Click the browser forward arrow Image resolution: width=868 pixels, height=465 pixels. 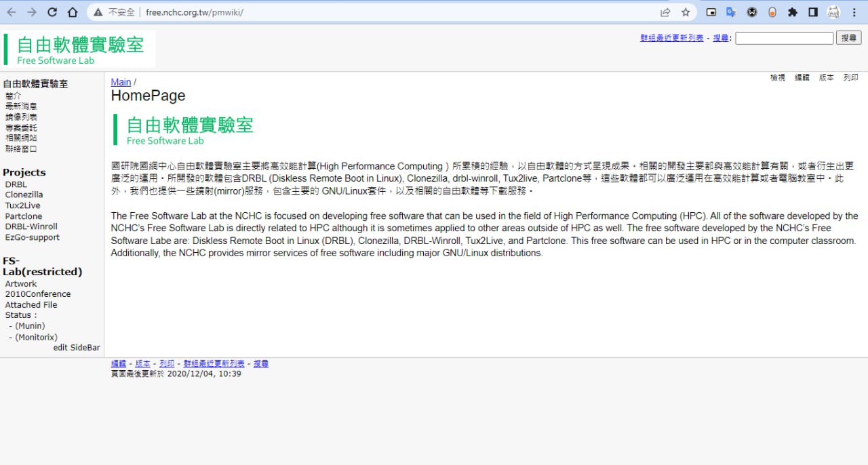[32, 12]
